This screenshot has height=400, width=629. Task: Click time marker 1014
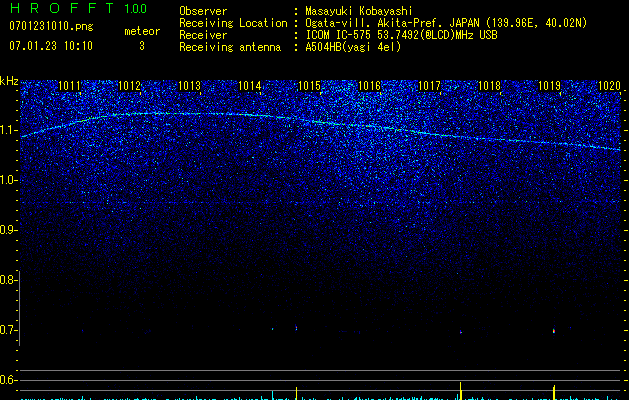[250, 86]
